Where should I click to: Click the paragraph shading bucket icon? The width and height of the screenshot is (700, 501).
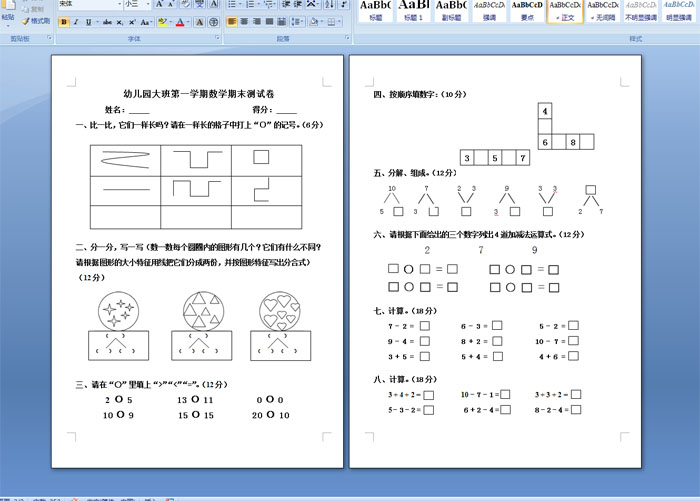pyautogui.click(x=315, y=21)
